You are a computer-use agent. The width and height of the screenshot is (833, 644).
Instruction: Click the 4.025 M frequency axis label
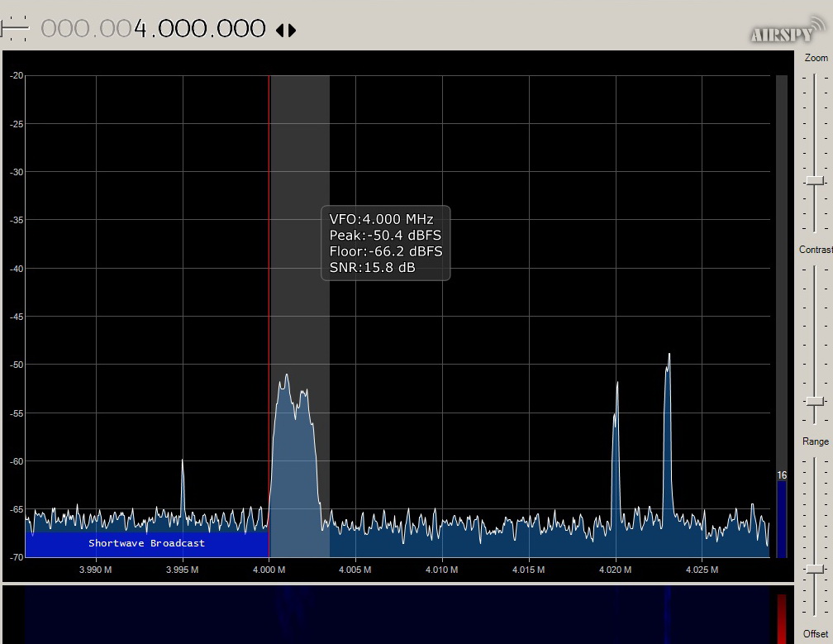click(702, 570)
